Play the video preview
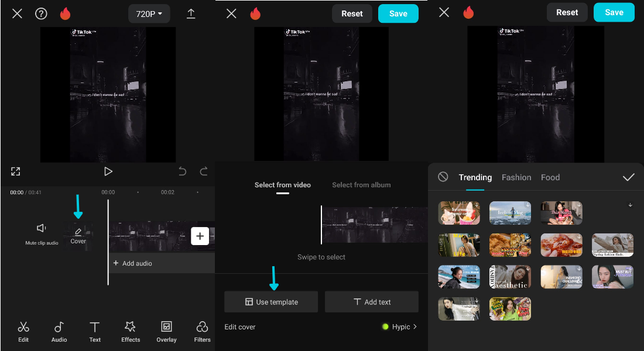 108,171
